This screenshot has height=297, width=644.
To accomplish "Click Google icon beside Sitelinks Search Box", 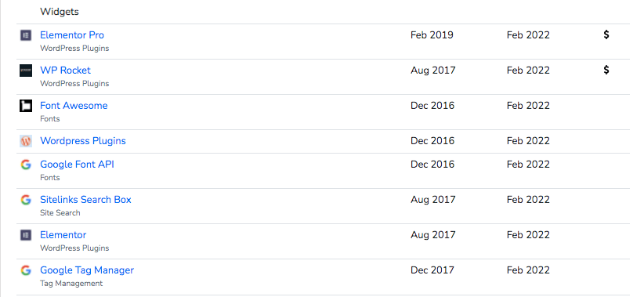I will 26,200.
